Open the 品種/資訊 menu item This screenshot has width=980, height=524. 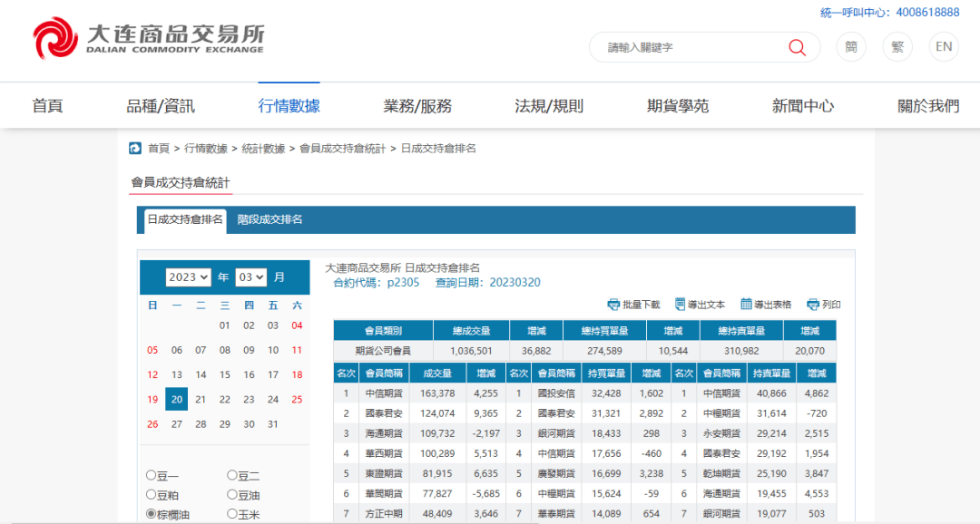point(161,106)
